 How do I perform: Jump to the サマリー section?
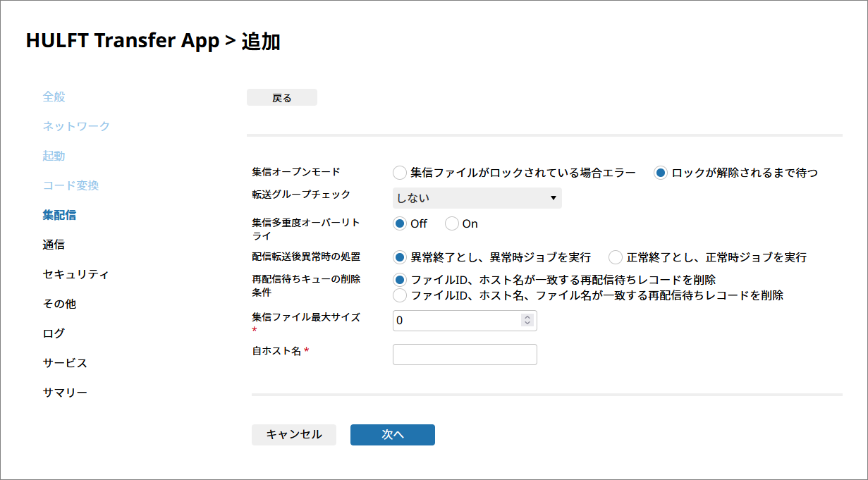[x=66, y=393]
